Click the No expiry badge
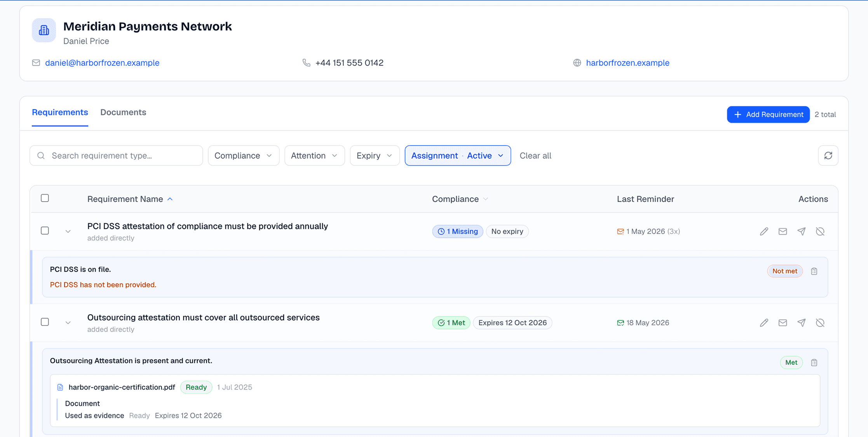868x437 pixels. (507, 232)
